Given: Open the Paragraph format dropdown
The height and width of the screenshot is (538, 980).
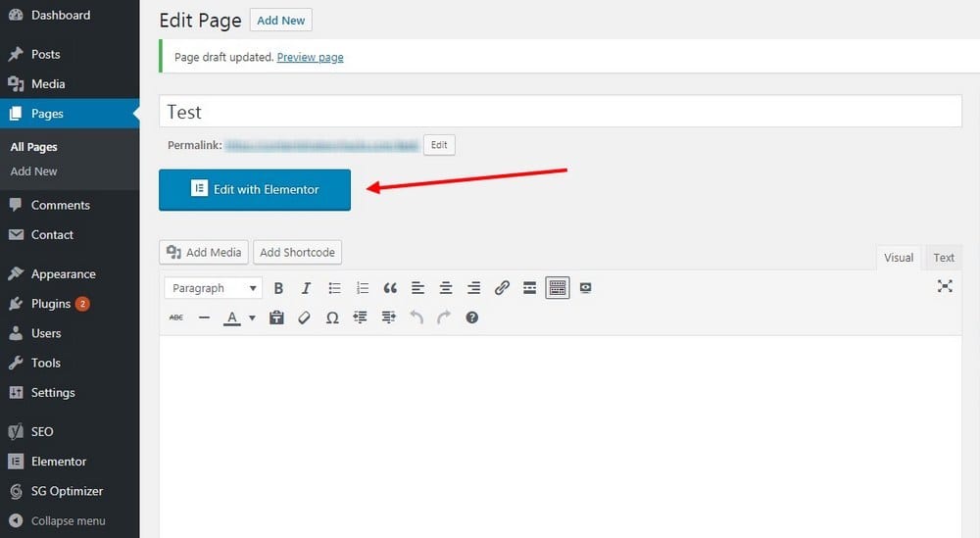Looking at the screenshot, I should click(x=213, y=288).
